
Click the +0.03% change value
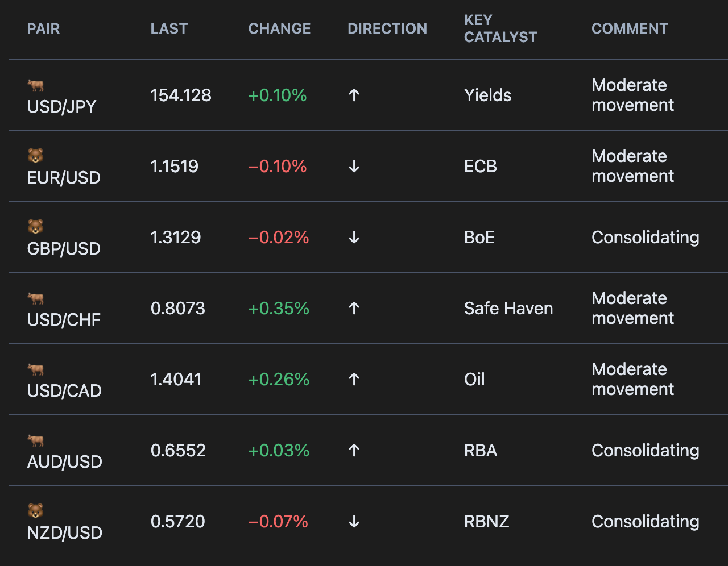point(279,450)
